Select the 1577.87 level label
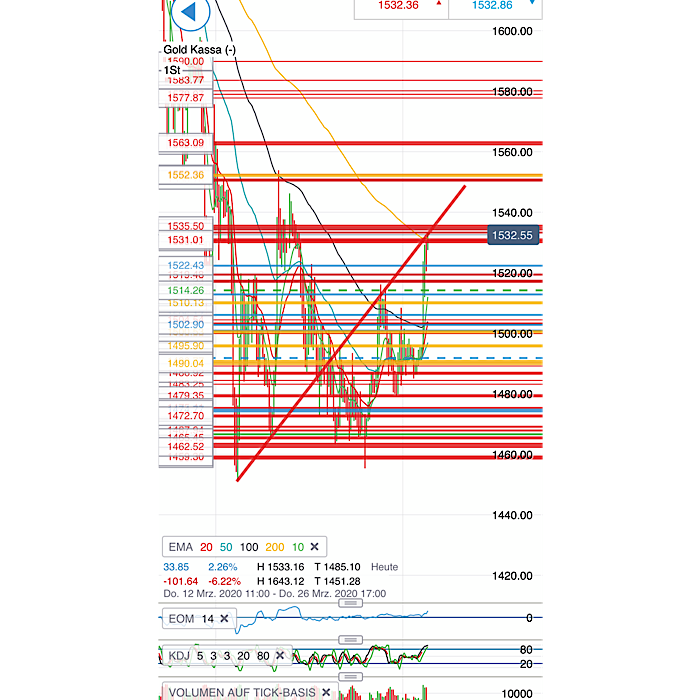 click(186, 98)
